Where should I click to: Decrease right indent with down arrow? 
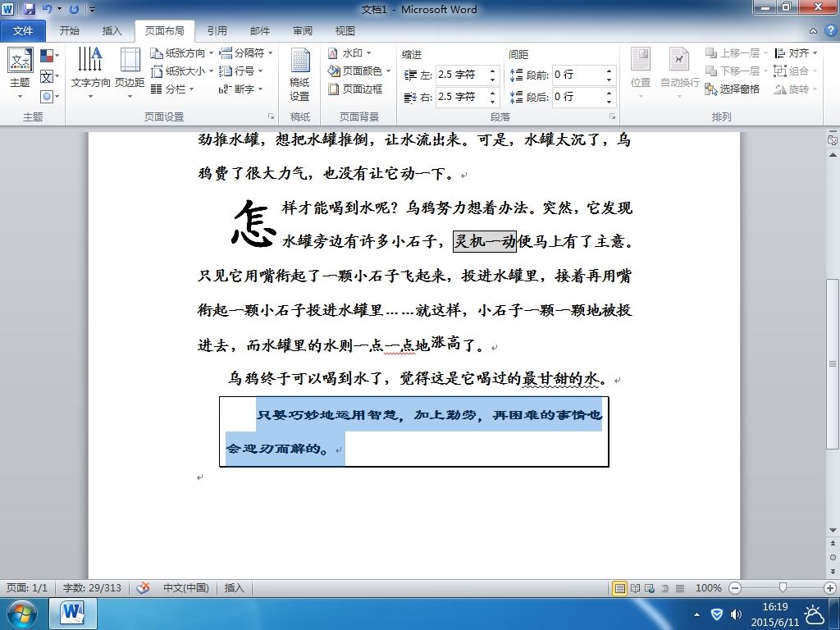[492, 102]
